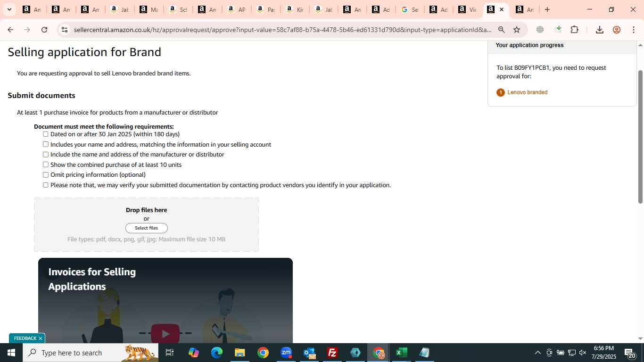
Task: Open Outlook from the taskbar
Action: coord(309,353)
